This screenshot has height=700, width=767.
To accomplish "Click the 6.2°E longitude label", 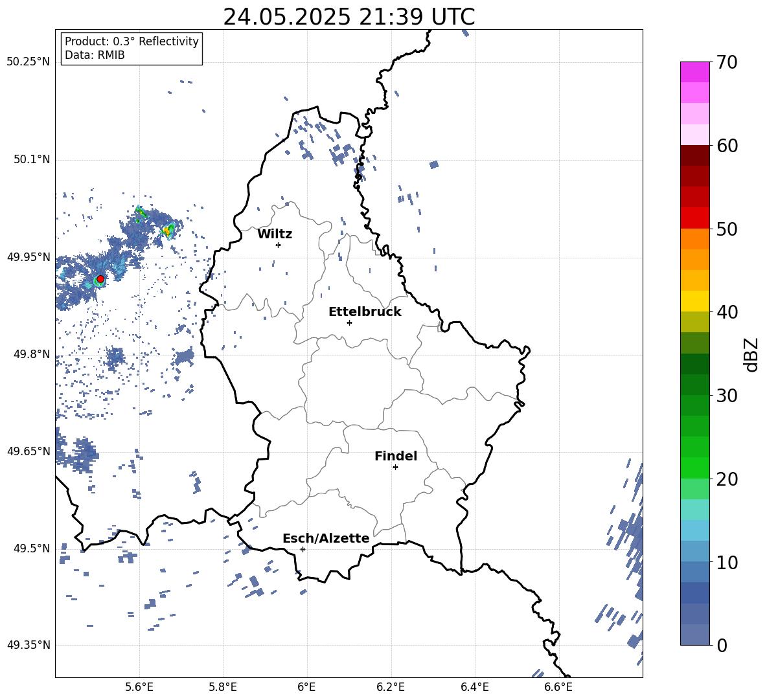I will tap(391, 687).
